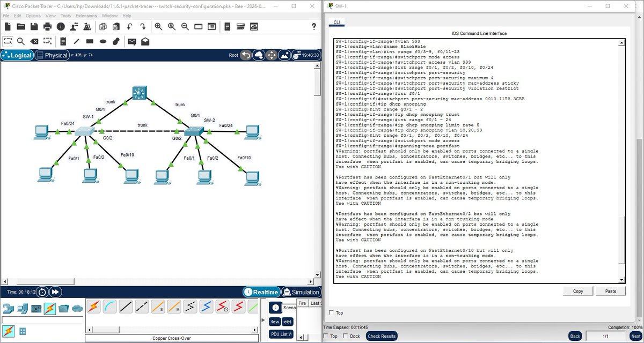Choose the Place Note tool
The image size is (644, 343).
pos(63,41)
